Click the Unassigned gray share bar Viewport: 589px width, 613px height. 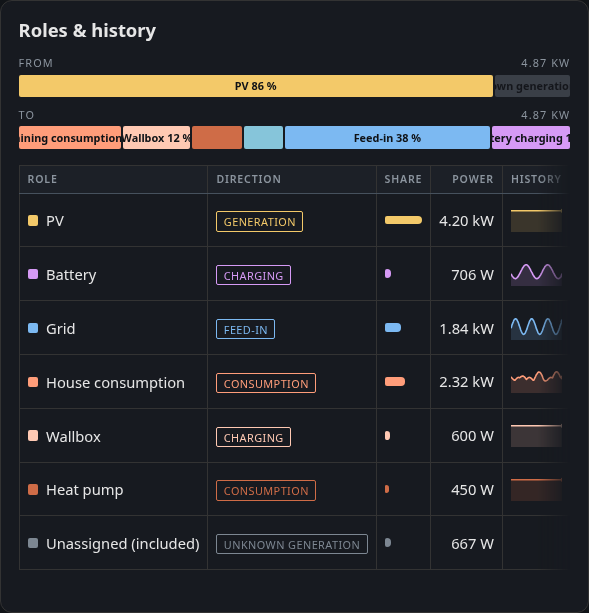pyautogui.click(x=388, y=543)
